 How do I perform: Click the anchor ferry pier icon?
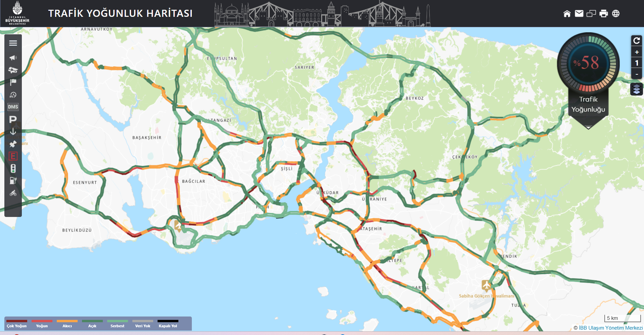click(13, 132)
